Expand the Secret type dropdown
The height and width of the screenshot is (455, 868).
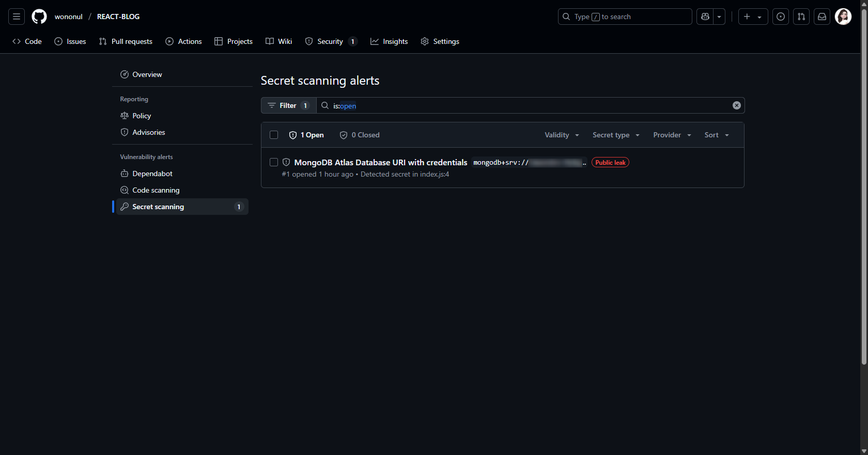click(616, 135)
